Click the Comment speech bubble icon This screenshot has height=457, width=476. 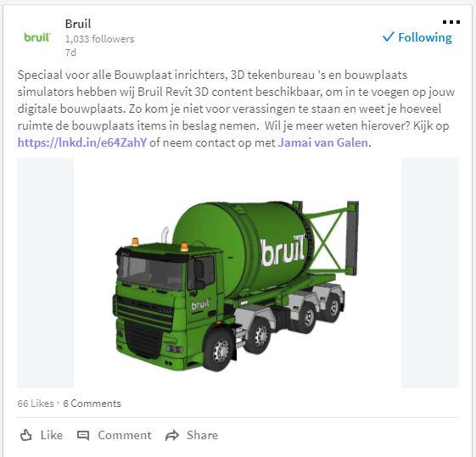[x=83, y=435]
